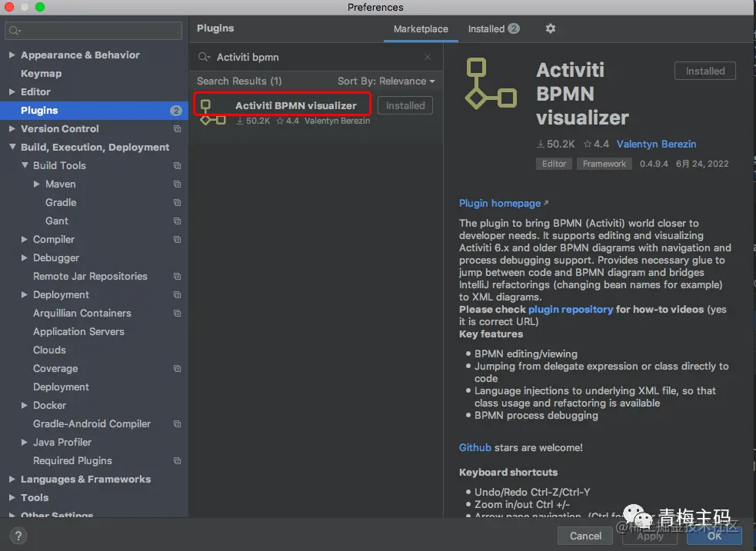Image resolution: width=756 pixels, height=551 pixels.
Task: Expand the Tools section
Action: (x=12, y=497)
